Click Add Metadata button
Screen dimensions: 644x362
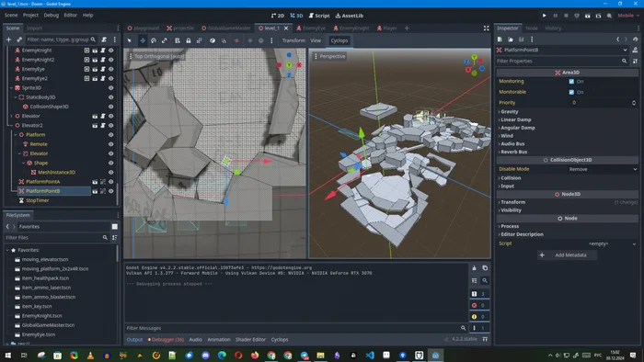click(x=567, y=255)
